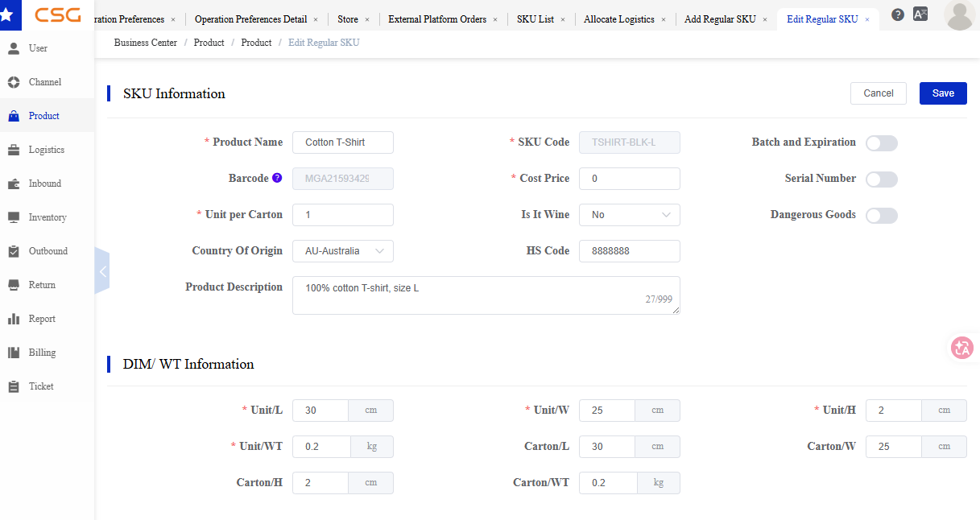Click the Unit/L input field
The image size is (980, 520).
click(320, 411)
